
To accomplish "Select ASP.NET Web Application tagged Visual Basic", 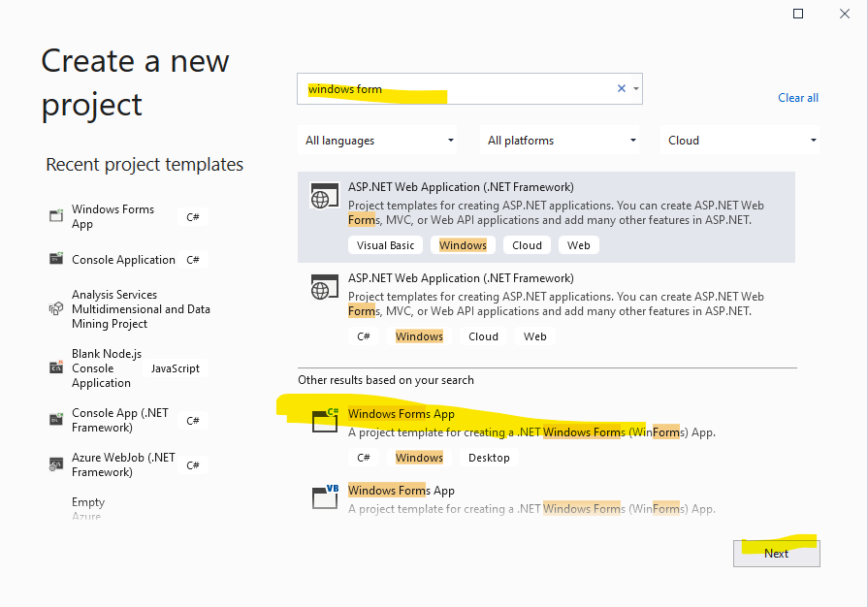I will point(546,217).
